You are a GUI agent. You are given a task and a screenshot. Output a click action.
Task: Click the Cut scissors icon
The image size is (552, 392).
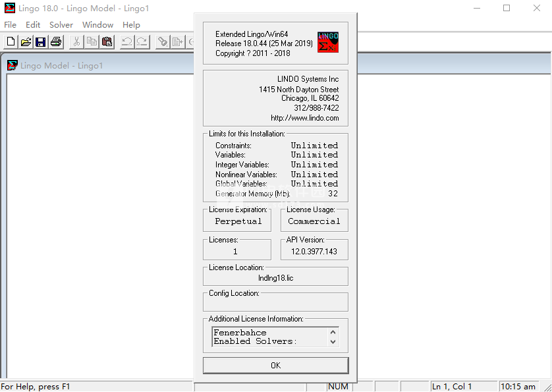click(x=76, y=42)
